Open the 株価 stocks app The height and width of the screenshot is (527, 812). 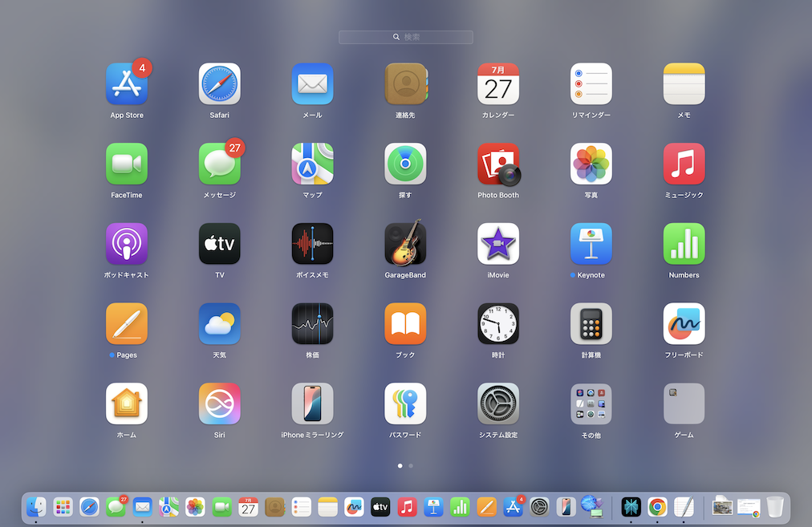tap(312, 323)
